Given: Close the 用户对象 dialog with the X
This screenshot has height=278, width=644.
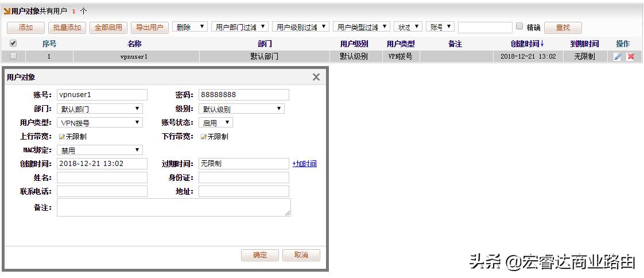Looking at the screenshot, I should point(316,77).
